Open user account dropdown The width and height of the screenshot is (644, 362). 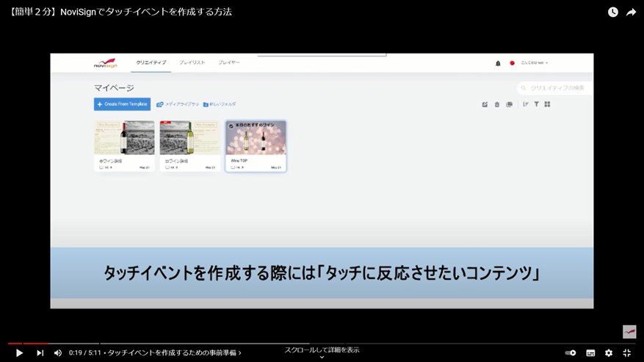tap(535, 63)
